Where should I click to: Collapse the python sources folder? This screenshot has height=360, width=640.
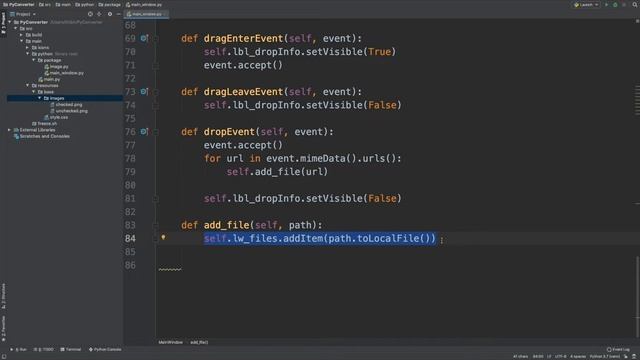point(28,54)
